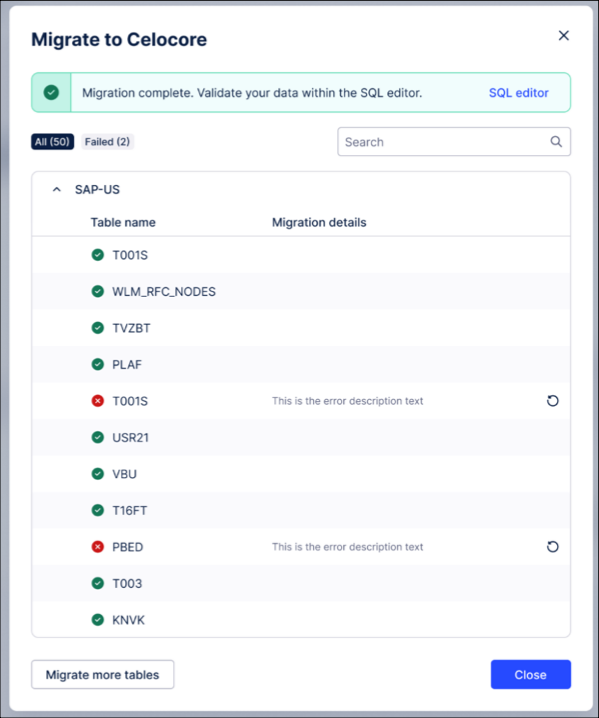Click the success icon beside USR21
The width and height of the screenshot is (599, 718).
(x=98, y=437)
